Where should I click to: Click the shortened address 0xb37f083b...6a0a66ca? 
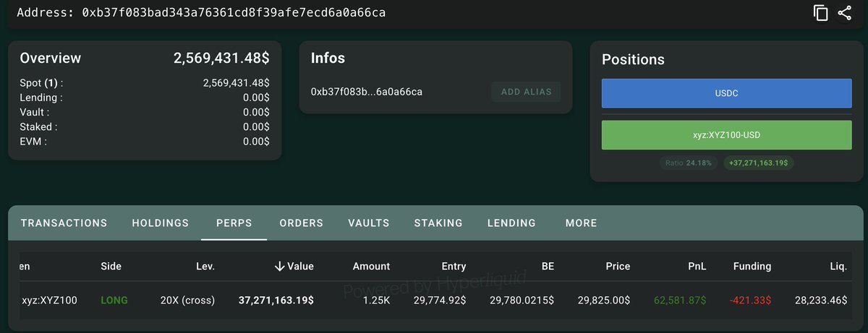[x=367, y=92]
